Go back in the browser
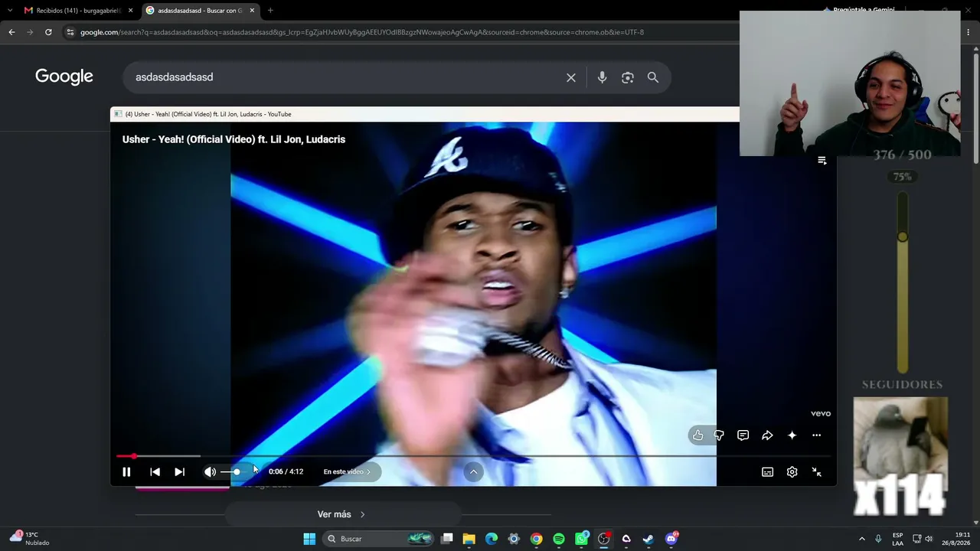The height and width of the screenshot is (551, 980). [x=11, y=32]
